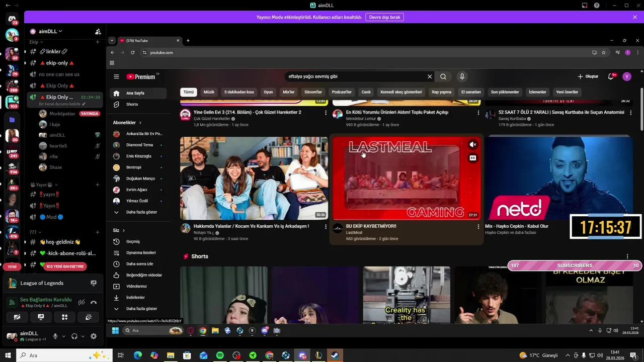Unmute the LASTMEAL video preview

[473, 145]
